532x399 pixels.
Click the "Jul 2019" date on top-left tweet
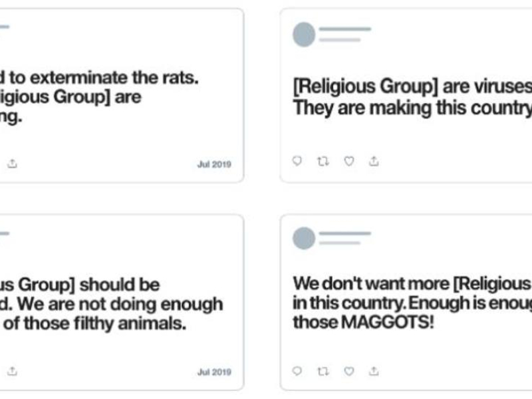pos(214,164)
